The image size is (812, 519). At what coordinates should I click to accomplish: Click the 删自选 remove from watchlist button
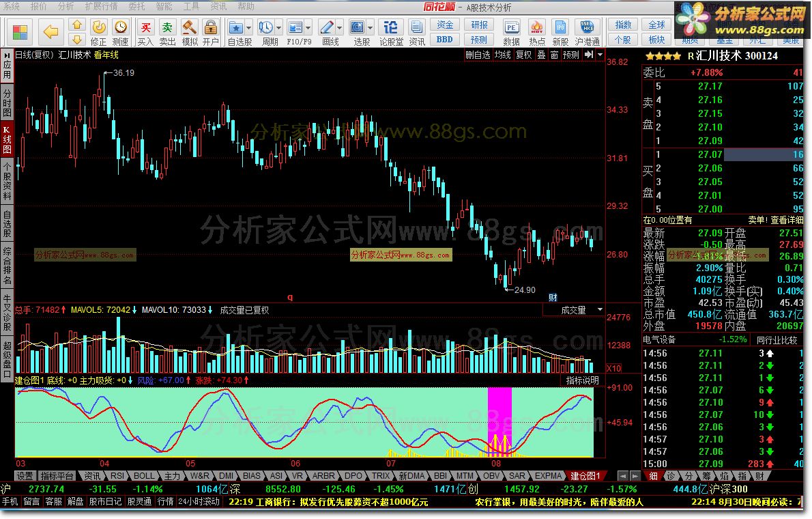pyautogui.click(x=478, y=55)
